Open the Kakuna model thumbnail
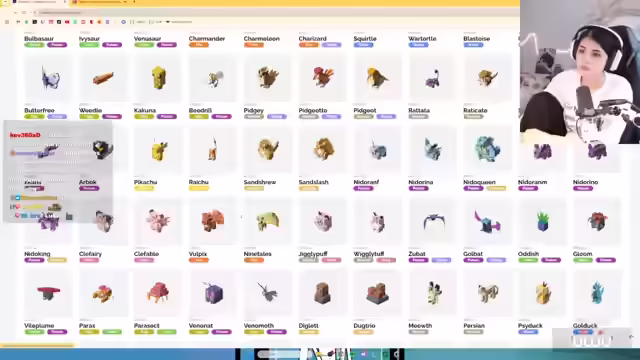 click(158, 78)
